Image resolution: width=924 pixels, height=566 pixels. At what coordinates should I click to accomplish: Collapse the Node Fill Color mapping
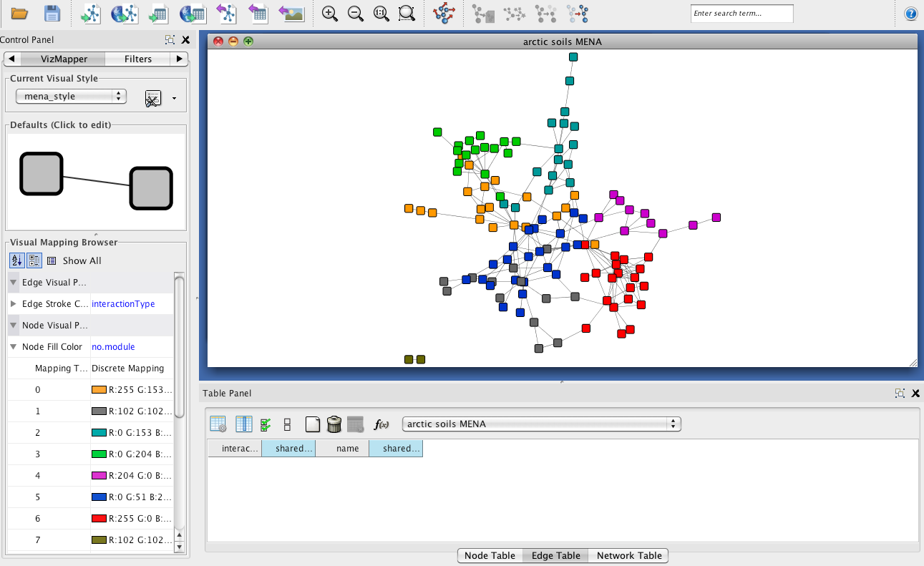click(14, 347)
